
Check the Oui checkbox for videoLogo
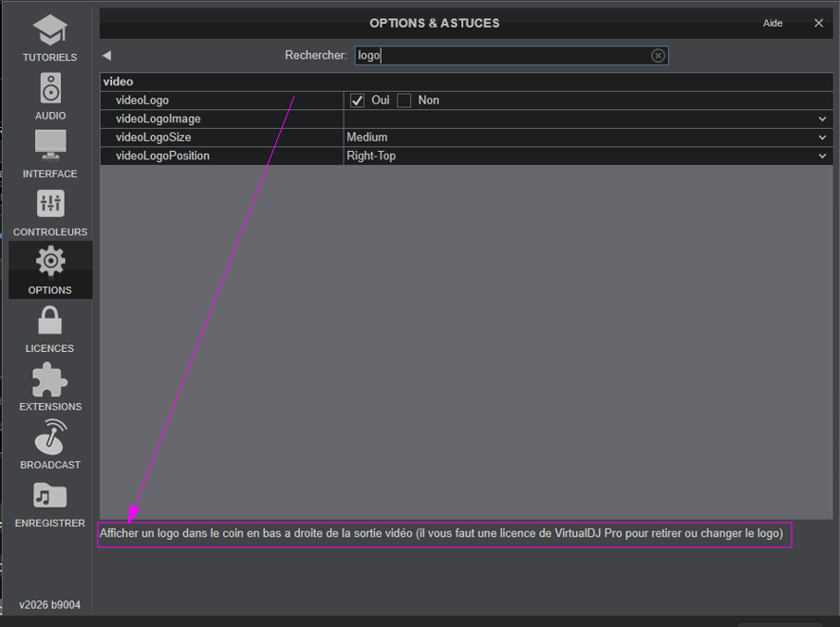point(358,101)
